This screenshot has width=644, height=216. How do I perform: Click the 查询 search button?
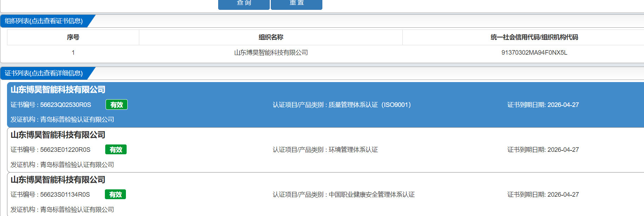(x=244, y=4)
